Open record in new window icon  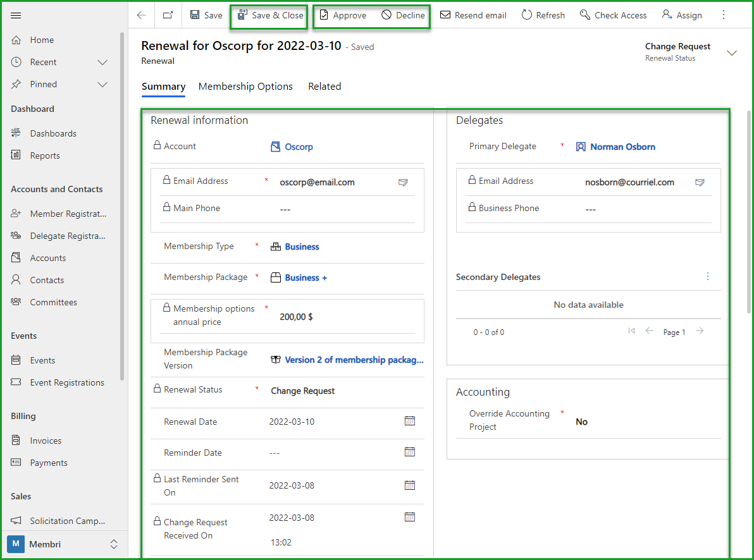click(168, 15)
